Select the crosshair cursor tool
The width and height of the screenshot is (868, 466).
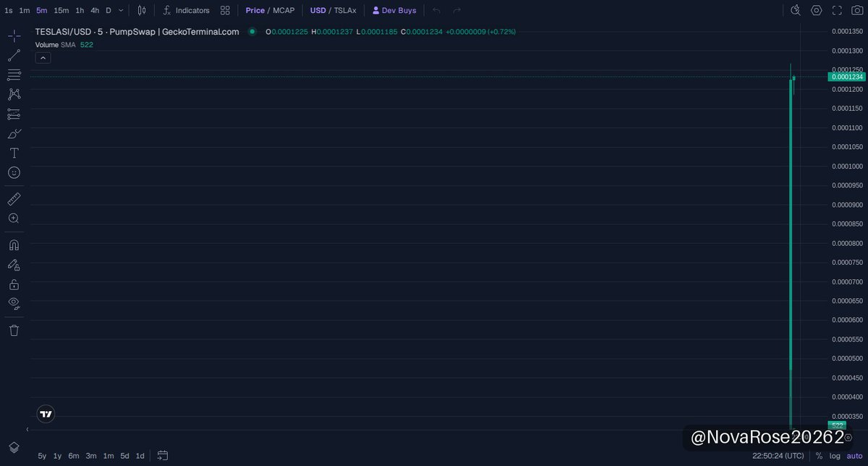pos(14,36)
